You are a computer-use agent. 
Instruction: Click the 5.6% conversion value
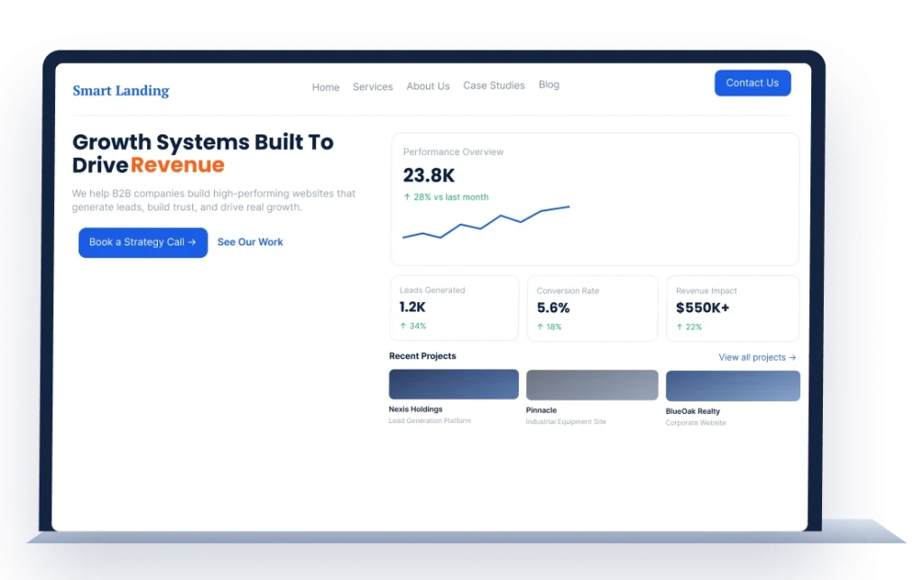[553, 308]
